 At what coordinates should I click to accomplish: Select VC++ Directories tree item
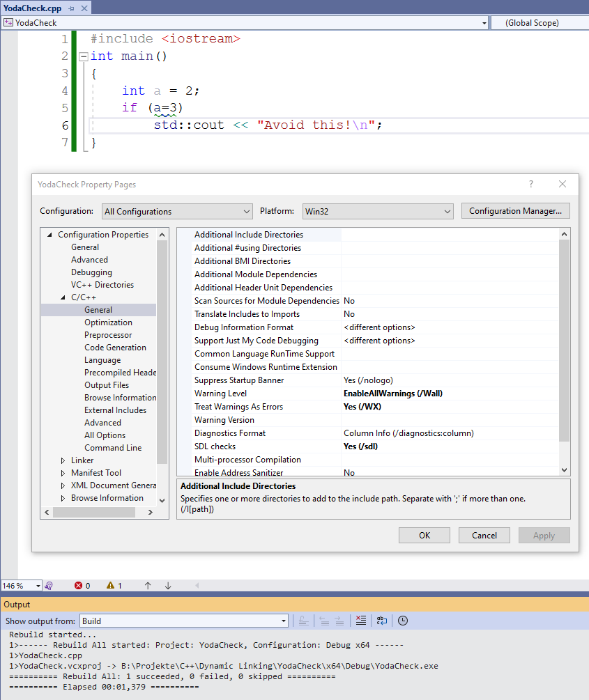click(x=102, y=285)
